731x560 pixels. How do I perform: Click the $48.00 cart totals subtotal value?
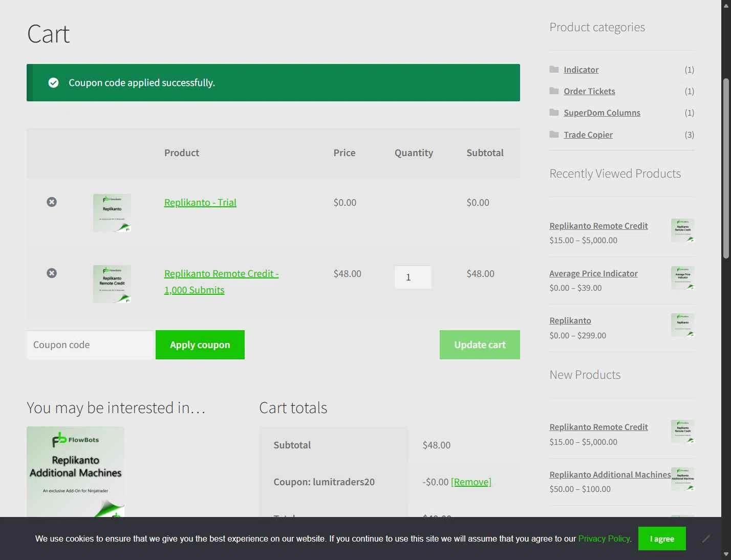pos(437,445)
